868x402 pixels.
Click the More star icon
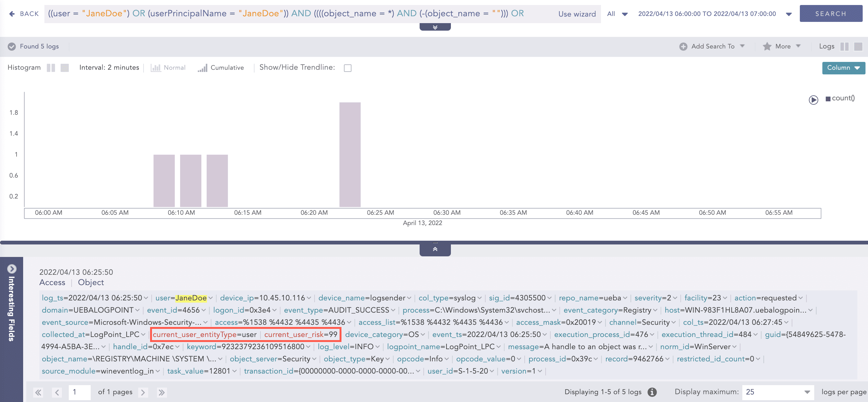tap(767, 47)
